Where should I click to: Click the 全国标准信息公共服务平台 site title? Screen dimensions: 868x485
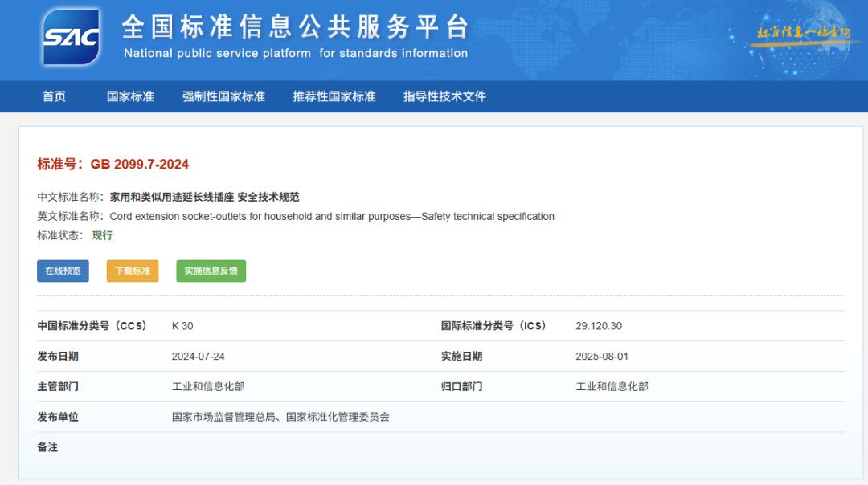296,26
